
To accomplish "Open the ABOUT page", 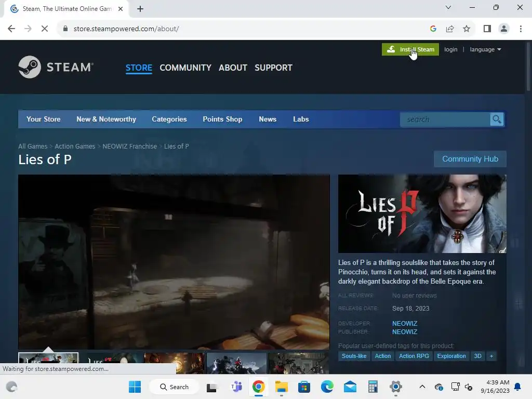I will click(x=233, y=68).
